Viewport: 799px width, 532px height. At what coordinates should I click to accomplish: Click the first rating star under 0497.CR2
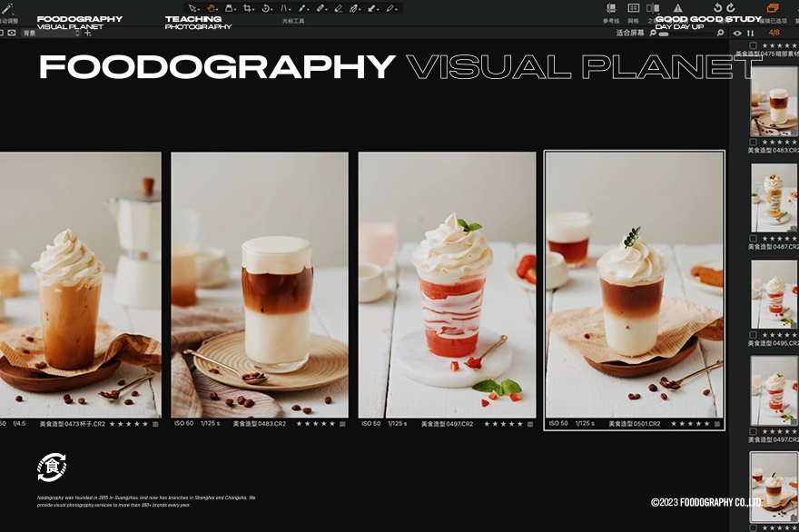click(x=487, y=424)
